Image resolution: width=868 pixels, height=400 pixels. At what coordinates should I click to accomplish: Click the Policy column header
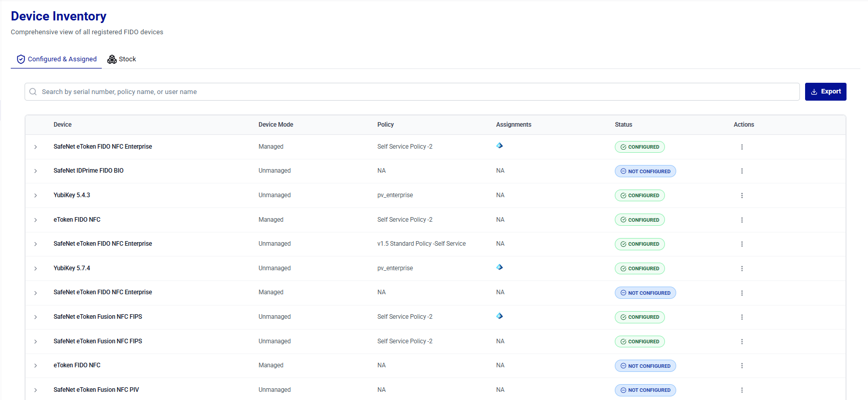(x=386, y=125)
